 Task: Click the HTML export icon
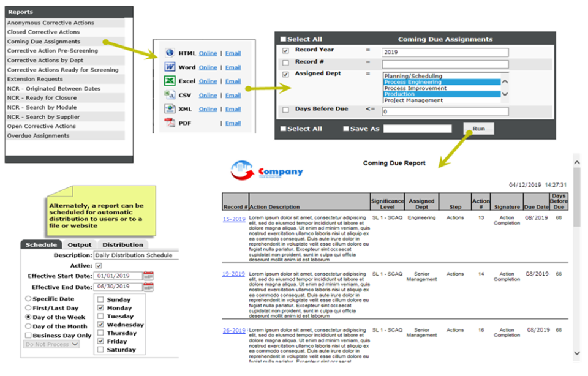[170, 53]
